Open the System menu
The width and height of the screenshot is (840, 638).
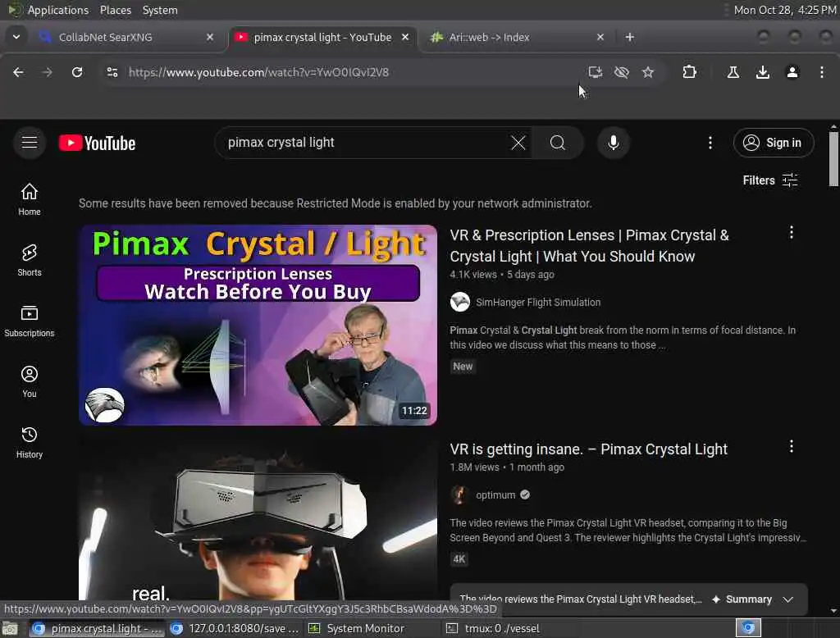[x=160, y=10]
